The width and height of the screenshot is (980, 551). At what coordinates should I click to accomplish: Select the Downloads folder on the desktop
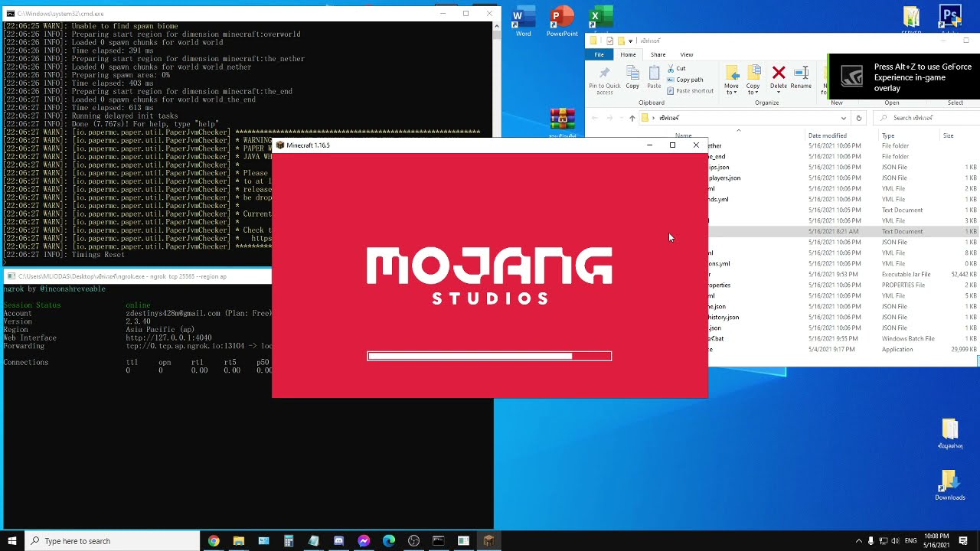(x=949, y=485)
